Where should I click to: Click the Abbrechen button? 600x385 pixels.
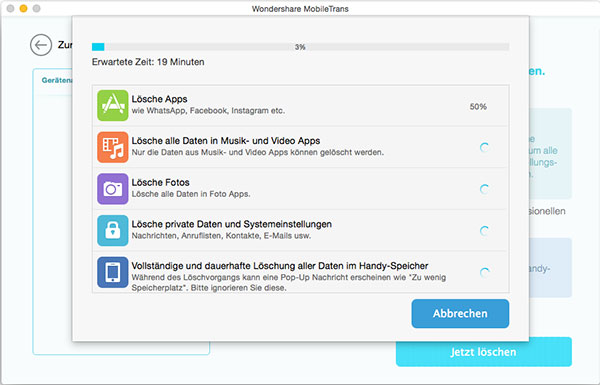[x=460, y=313]
